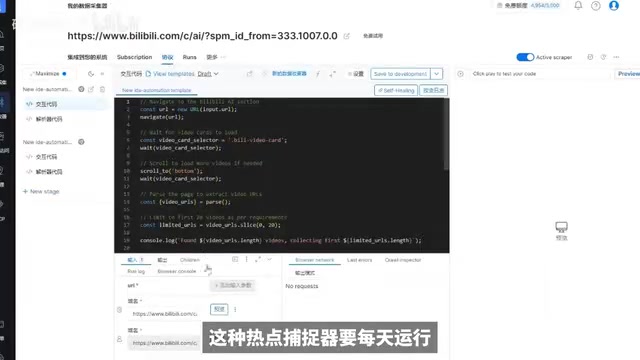Image resolution: width=640 pixels, height=360 pixels.
Task: Open first stage info icon
Action: tap(81, 89)
